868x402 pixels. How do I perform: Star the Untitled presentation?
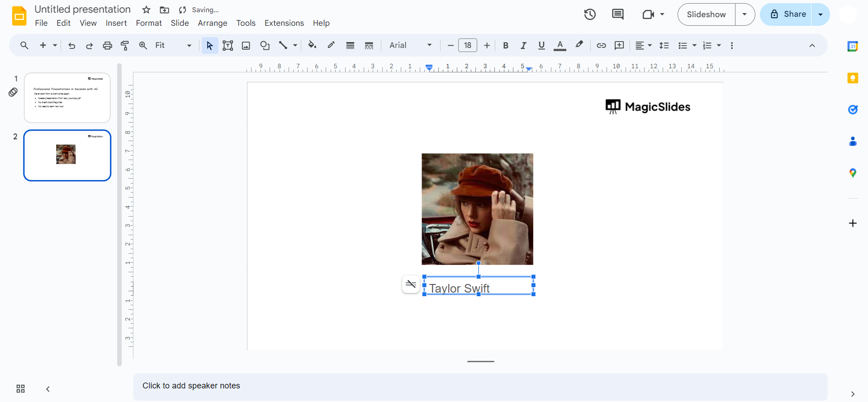[146, 10]
